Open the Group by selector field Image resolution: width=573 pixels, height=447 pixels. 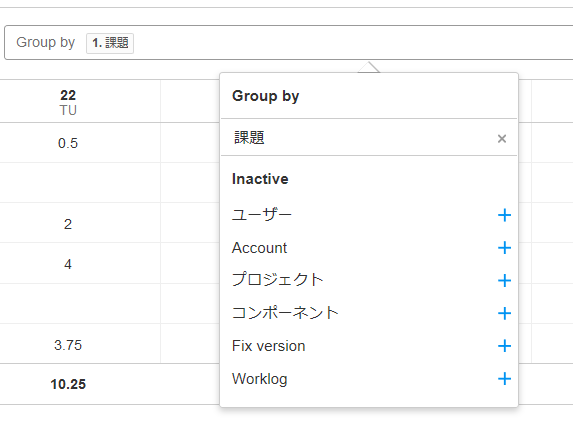[288, 42]
